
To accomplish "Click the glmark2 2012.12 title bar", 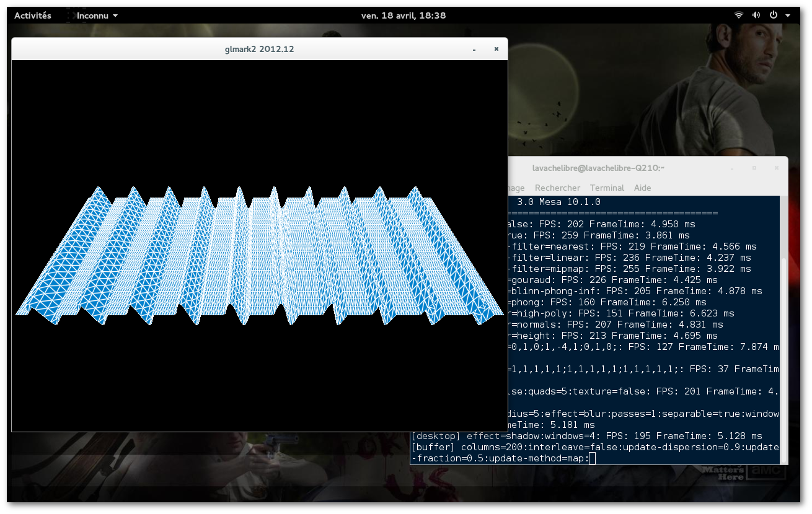I will coord(259,49).
